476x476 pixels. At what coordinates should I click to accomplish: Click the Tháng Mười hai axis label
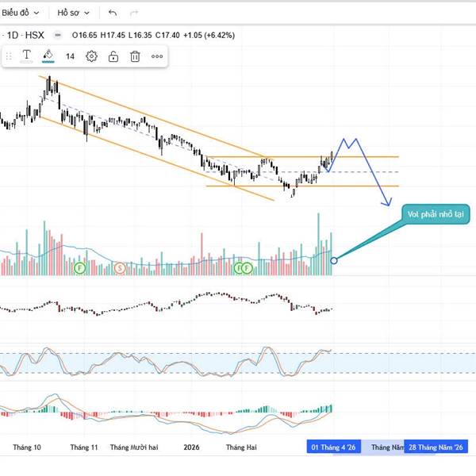(134, 447)
